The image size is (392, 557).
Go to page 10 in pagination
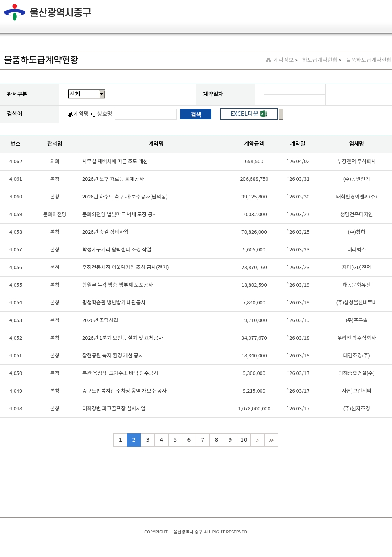244,440
